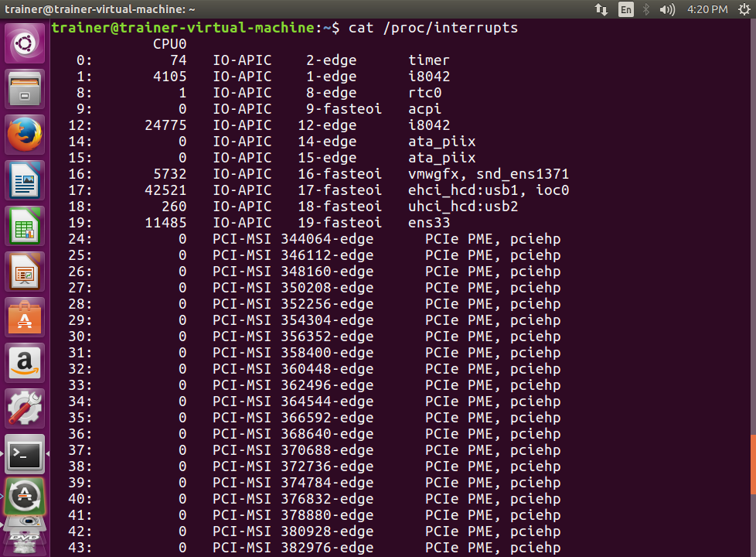Click PCI-MSI on the IRQ 28 row
This screenshot has height=557, width=756.
pyautogui.click(x=241, y=304)
